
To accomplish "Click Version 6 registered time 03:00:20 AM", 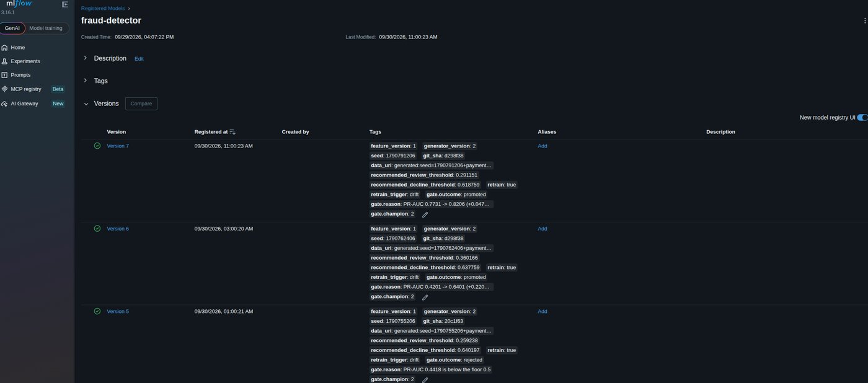I will pyautogui.click(x=223, y=229).
